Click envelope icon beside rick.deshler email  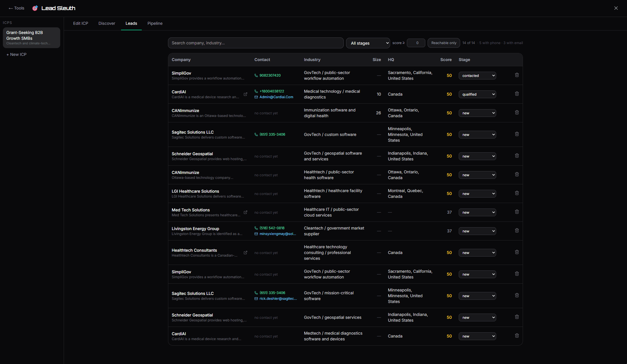point(256,299)
